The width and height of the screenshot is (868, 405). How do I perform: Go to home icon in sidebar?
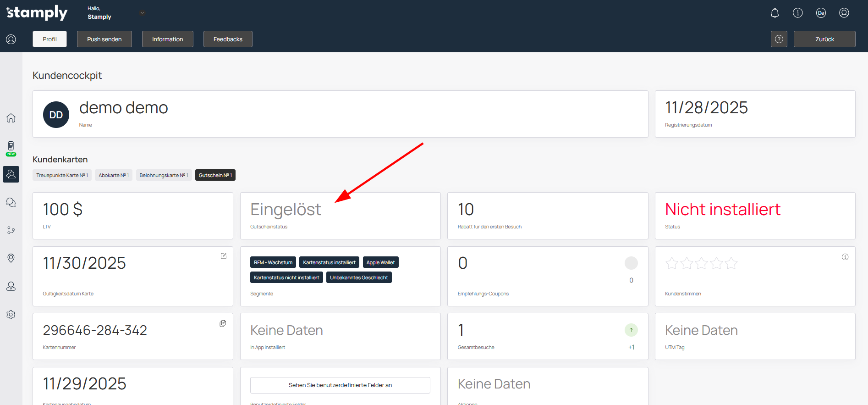coord(11,118)
